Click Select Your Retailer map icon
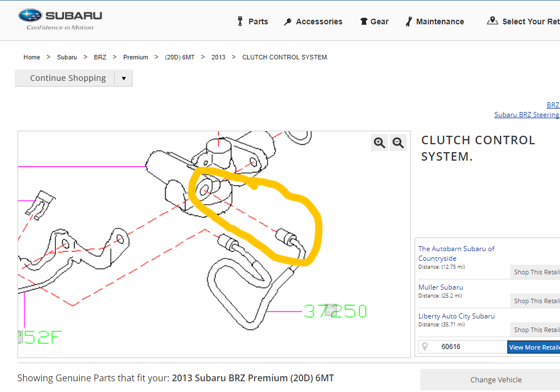560x392 pixels. tap(492, 21)
